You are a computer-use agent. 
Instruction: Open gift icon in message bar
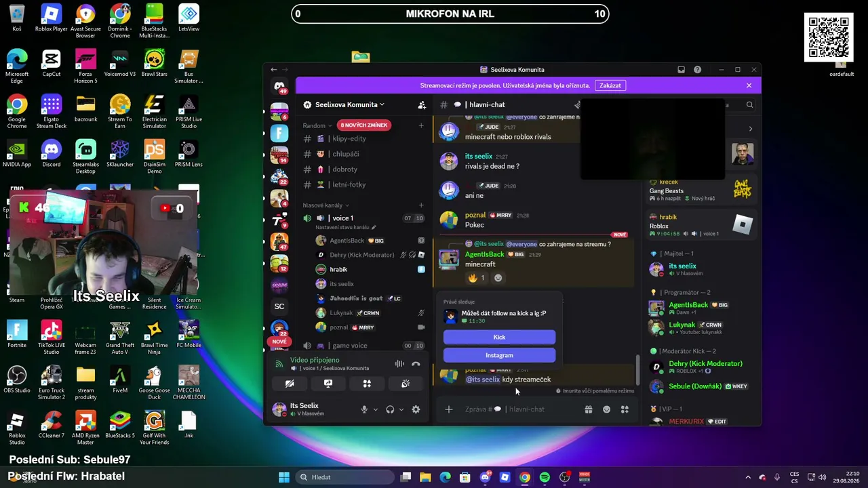tap(589, 409)
